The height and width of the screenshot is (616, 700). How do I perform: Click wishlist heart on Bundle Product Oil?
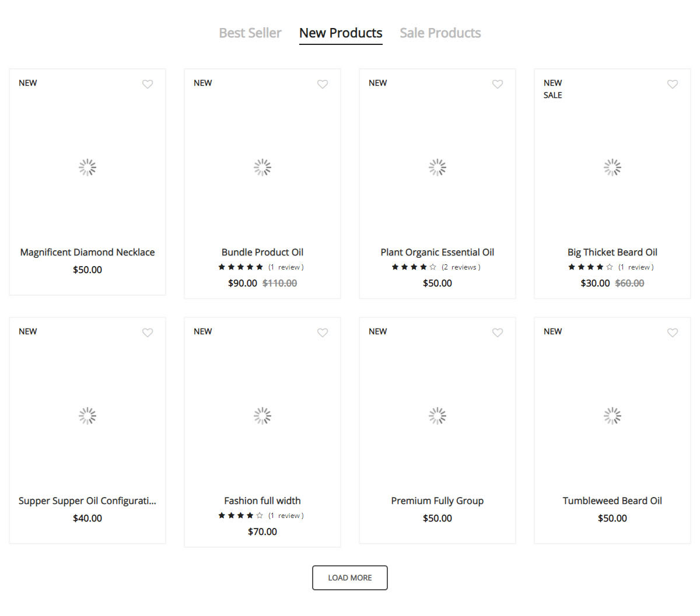323,84
